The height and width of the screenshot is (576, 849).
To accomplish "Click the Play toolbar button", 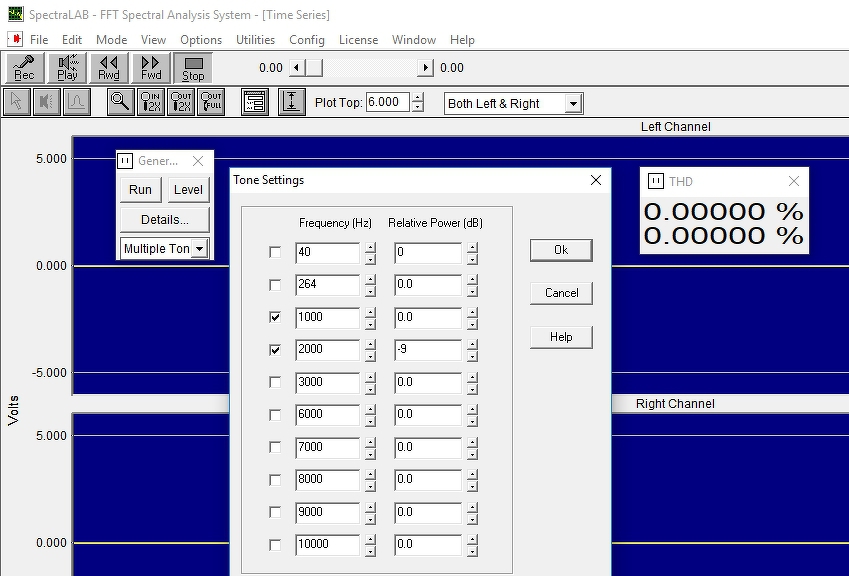I will click(x=67, y=68).
